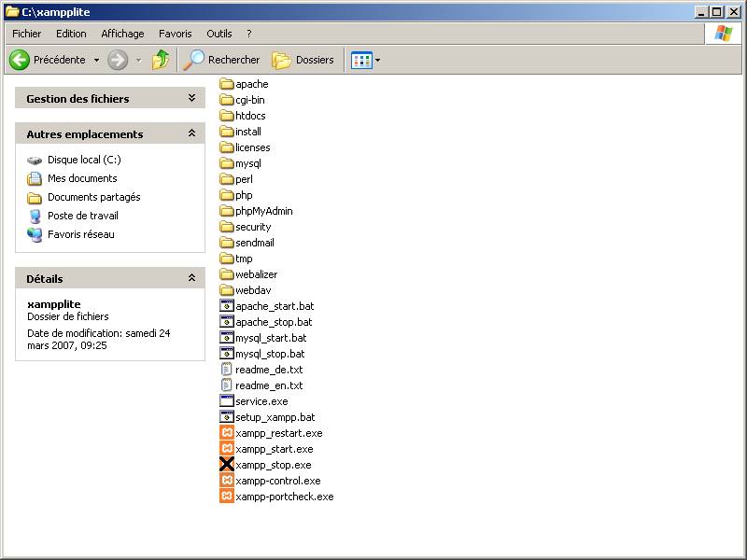Select the webalizer folder

(248, 274)
